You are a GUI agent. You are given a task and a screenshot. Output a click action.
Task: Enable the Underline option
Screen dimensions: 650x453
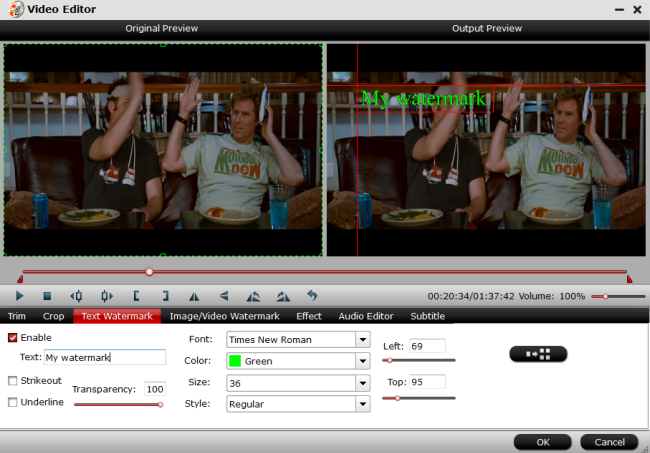tap(13, 402)
